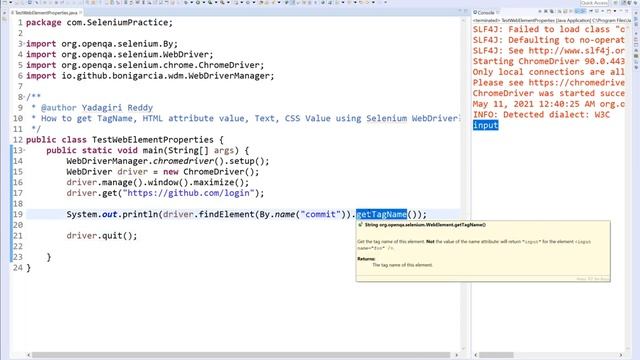Click the editor horizontal scrollbar
This screenshot has width=640, height=360.
(x=241, y=355)
